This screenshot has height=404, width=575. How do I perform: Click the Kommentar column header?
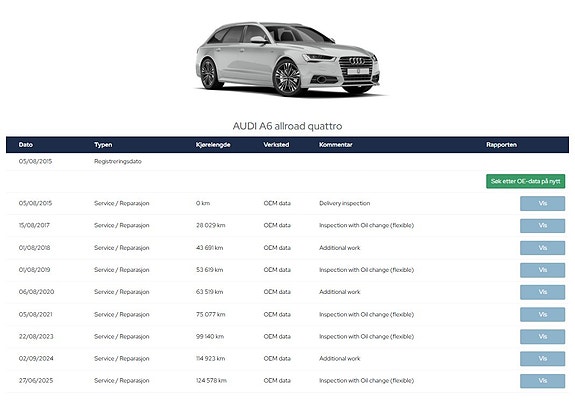[336, 145]
